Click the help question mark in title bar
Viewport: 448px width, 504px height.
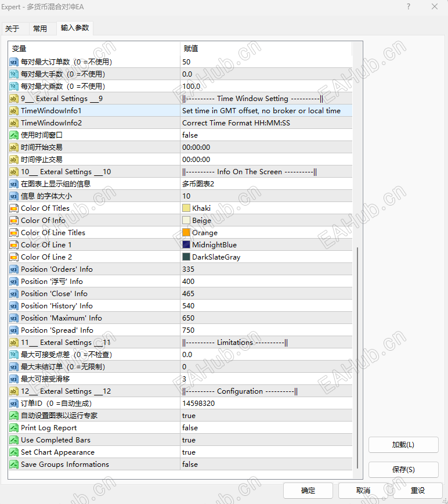tap(408, 7)
